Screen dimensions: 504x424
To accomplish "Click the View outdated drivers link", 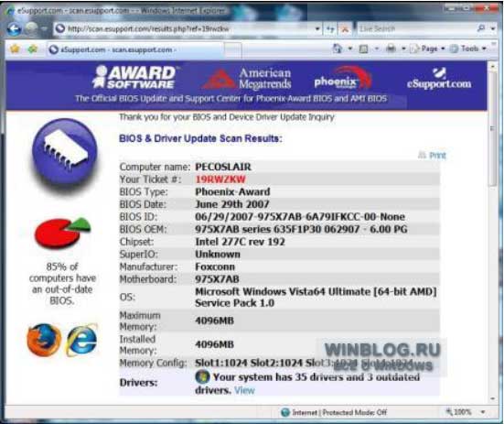I will (244, 390).
